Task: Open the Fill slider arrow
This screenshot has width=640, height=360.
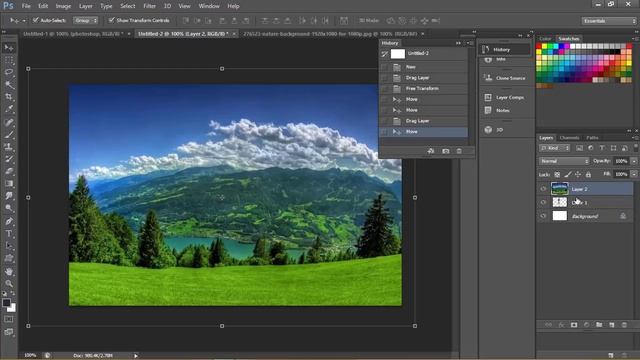Action: click(x=634, y=174)
